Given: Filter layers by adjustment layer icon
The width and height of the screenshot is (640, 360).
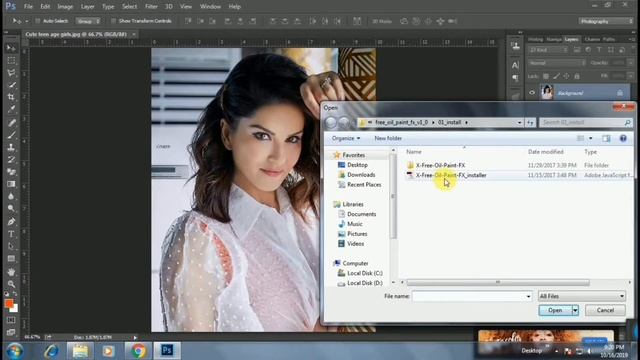Looking at the screenshot, I should [x=588, y=50].
